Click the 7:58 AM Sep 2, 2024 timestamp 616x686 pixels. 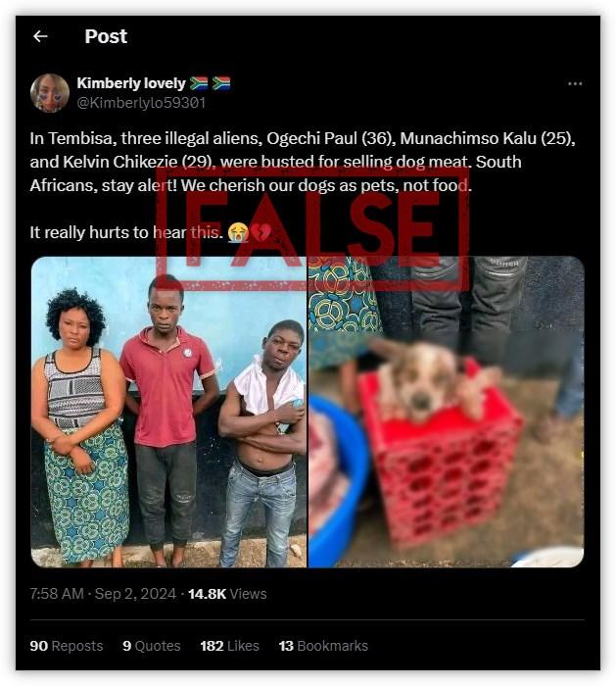[103, 594]
